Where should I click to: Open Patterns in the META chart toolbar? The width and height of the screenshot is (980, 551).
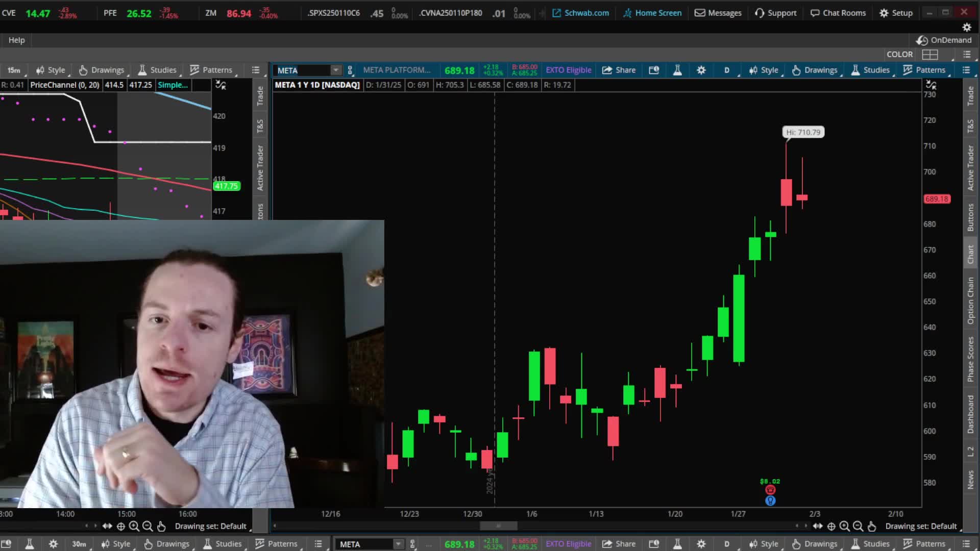pyautogui.click(x=924, y=70)
